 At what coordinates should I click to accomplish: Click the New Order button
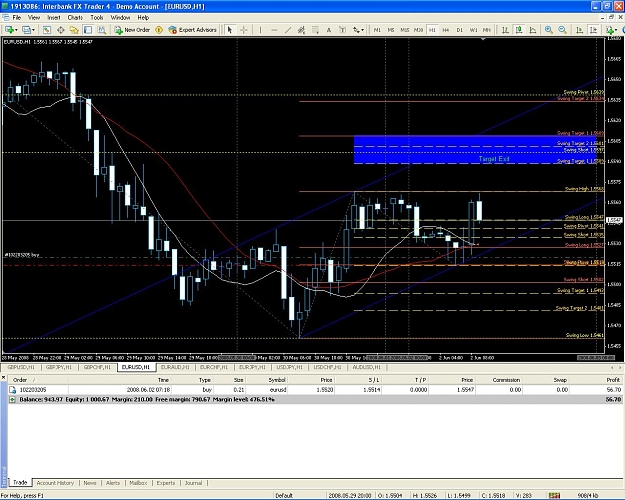point(132,30)
